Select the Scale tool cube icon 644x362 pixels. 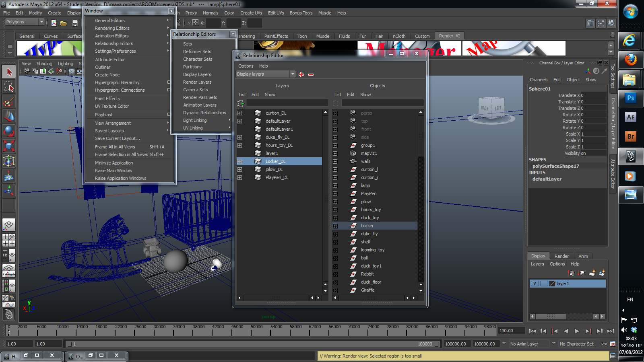click(x=9, y=146)
